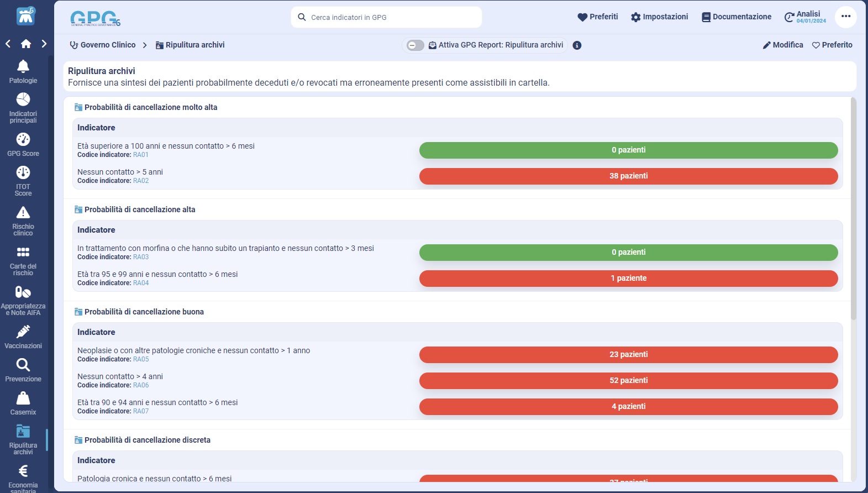The image size is (868, 493).
Task: Select the GPG Score gauge icon
Action: click(x=23, y=139)
